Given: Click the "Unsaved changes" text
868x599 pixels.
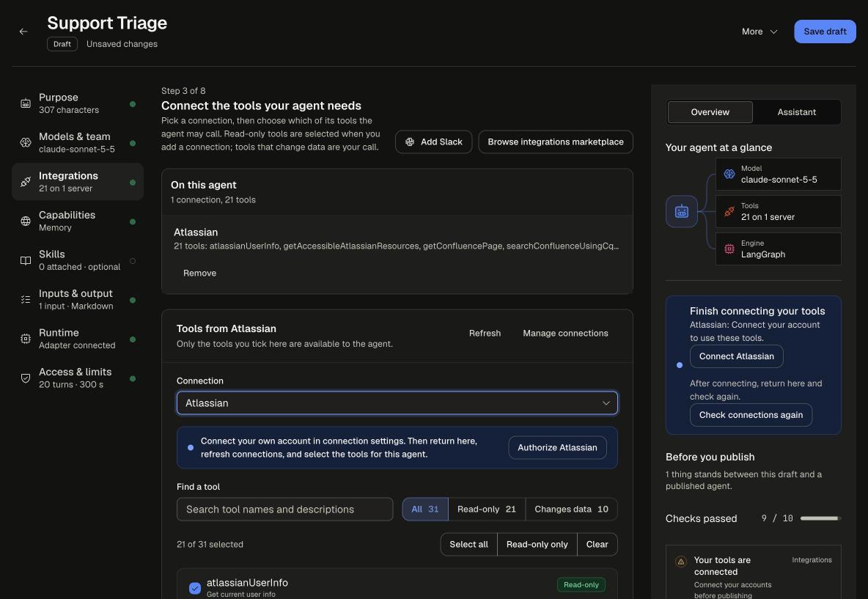Looking at the screenshot, I should click(x=122, y=44).
